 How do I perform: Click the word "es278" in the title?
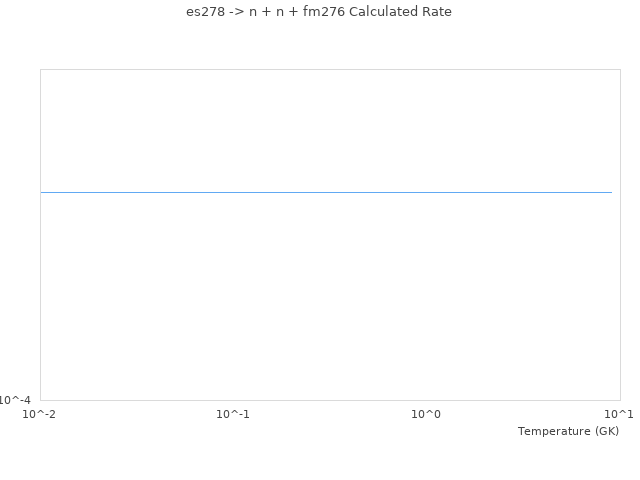(x=205, y=12)
